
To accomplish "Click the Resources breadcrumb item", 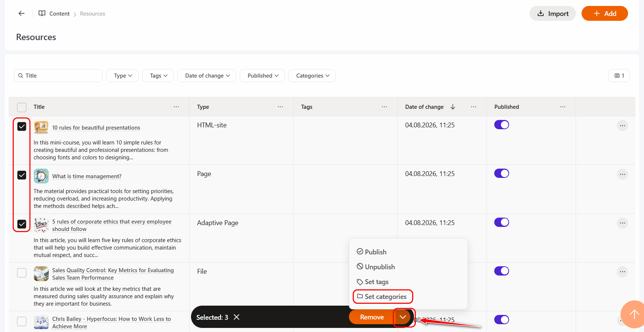I will [x=93, y=13].
